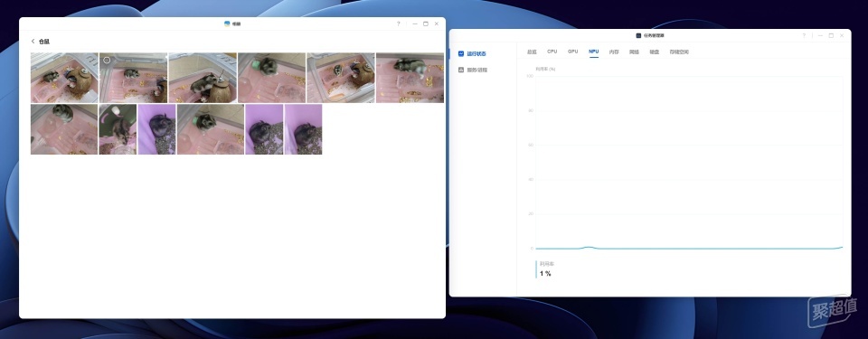868x339 pixels.
Task: Open the 总览 overview tab
Action: pos(532,52)
